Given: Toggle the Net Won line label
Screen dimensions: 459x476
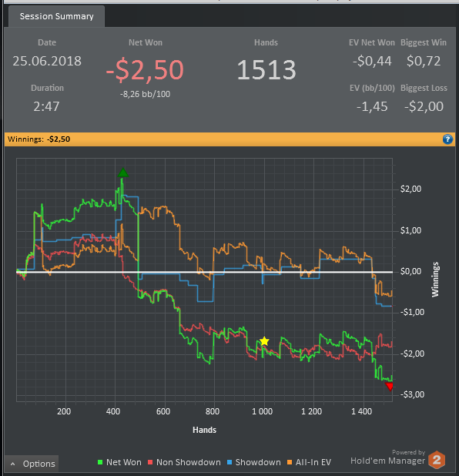Looking at the screenshot, I should 124,462.
